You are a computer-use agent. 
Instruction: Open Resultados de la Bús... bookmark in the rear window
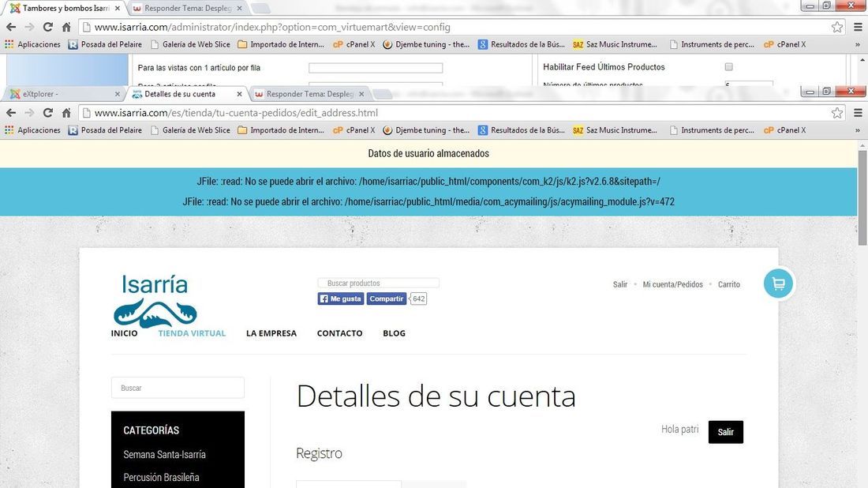click(x=522, y=44)
